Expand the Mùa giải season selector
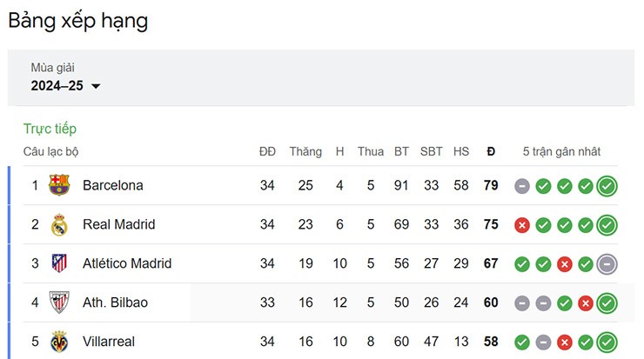Screen dimensions: 644x359 click(x=66, y=77)
